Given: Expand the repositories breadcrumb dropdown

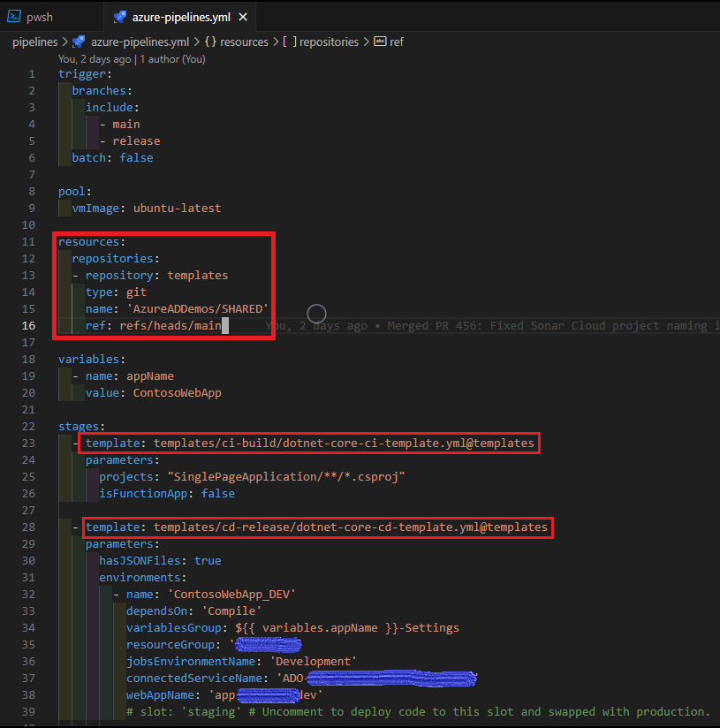Looking at the screenshot, I should point(329,42).
